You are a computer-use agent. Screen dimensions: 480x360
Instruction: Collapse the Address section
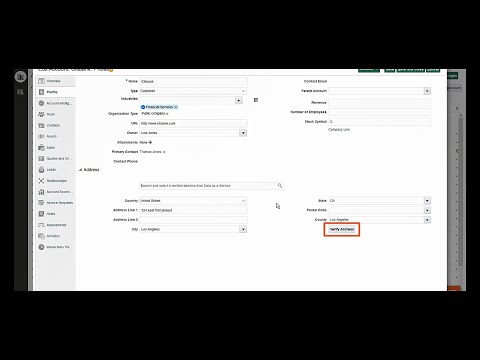tap(81, 170)
